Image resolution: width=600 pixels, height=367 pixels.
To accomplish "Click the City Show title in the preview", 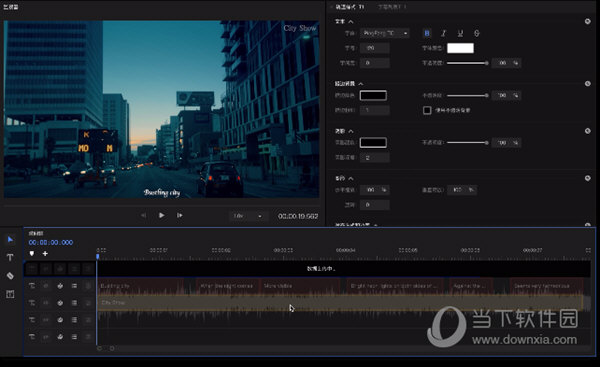I will 300,28.
